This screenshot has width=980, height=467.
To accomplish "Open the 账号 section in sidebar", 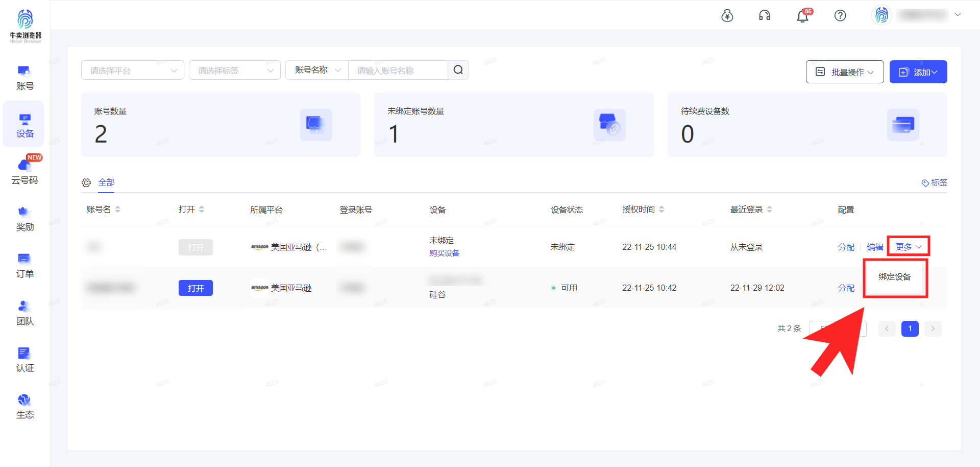I will [24, 78].
